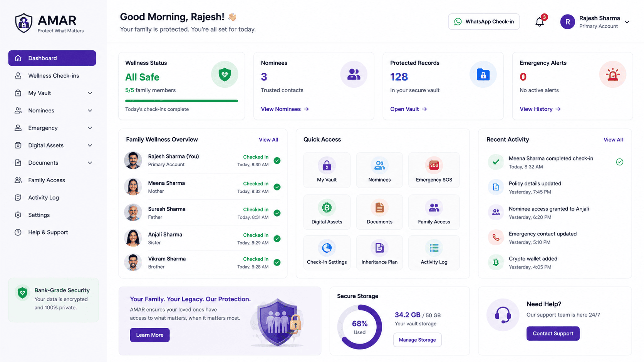
Task: Open the Emergency SOS quick access tile
Action: (434, 170)
